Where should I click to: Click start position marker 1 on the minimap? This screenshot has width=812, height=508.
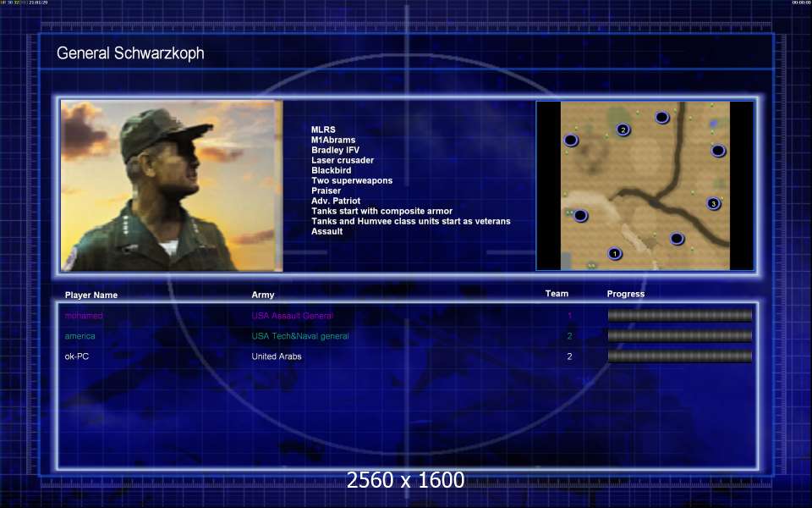point(615,253)
